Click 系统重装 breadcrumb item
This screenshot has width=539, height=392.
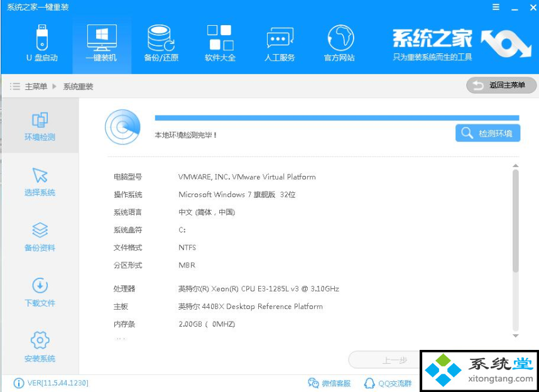[78, 86]
